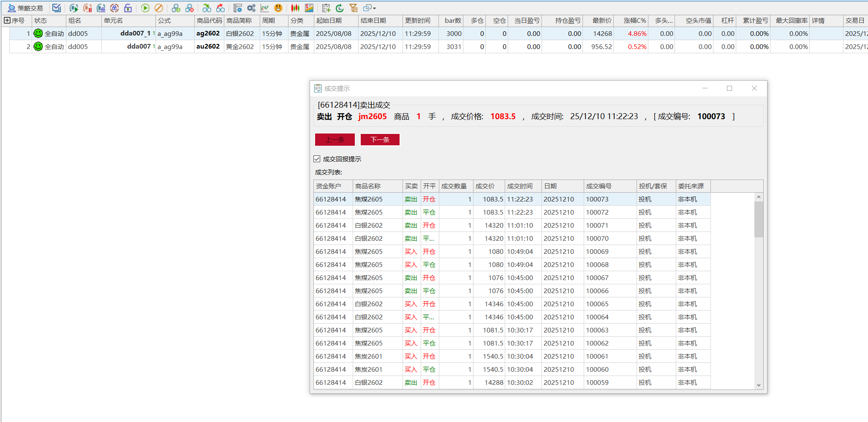Click the line chart toolbar icon
The image size is (868, 422).
(265, 8)
